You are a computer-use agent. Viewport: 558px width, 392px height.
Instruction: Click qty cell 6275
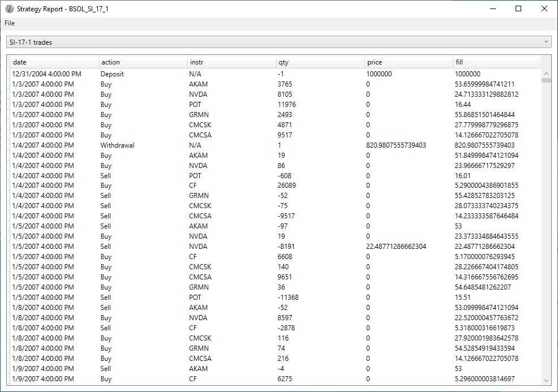click(285, 379)
